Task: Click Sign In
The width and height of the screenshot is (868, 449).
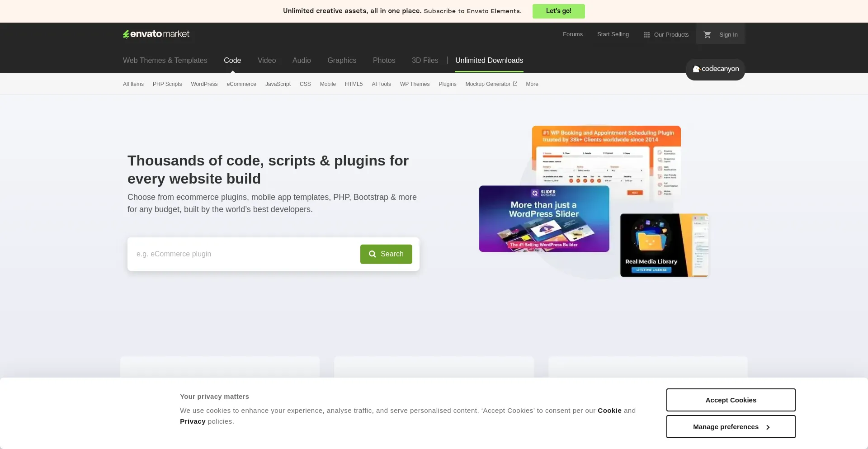Action: point(728,34)
